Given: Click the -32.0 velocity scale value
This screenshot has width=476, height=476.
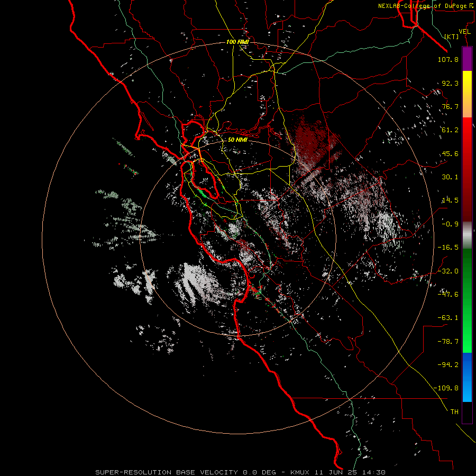Looking at the screenshot, I should click(448, 271).
